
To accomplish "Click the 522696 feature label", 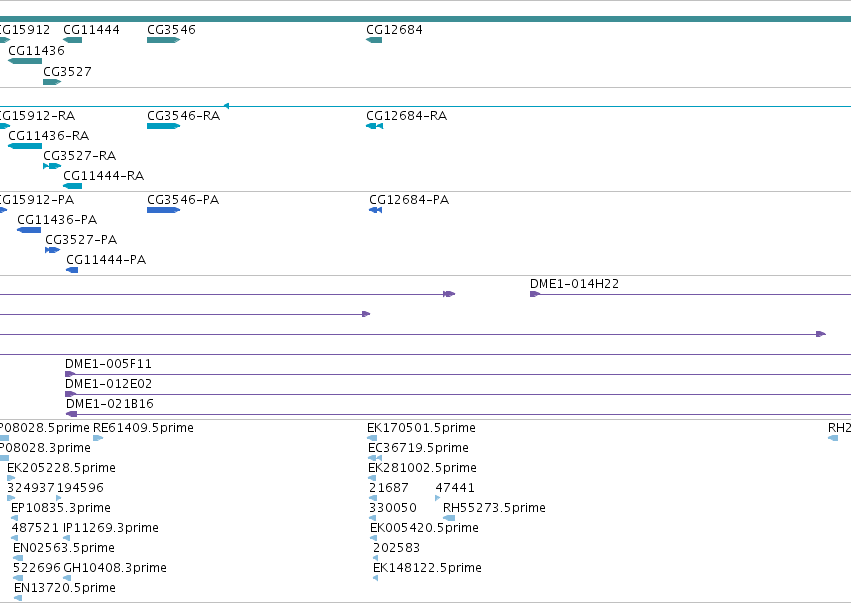I will [x=36, y=568].
